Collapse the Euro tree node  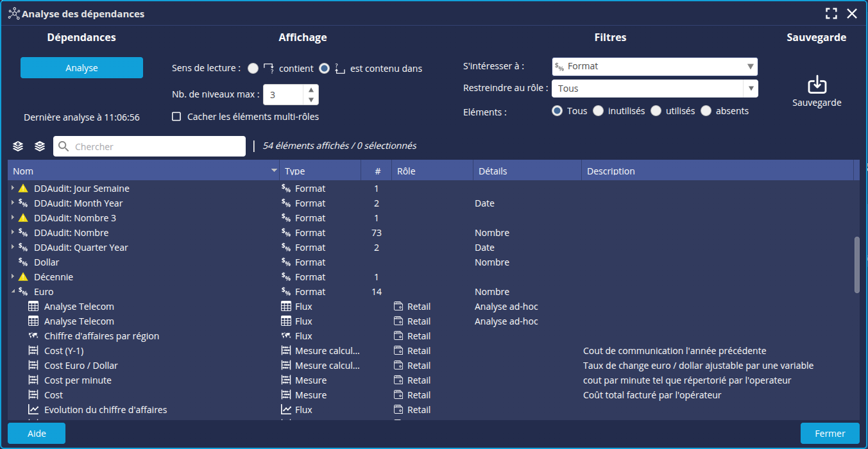click(13, 292)
